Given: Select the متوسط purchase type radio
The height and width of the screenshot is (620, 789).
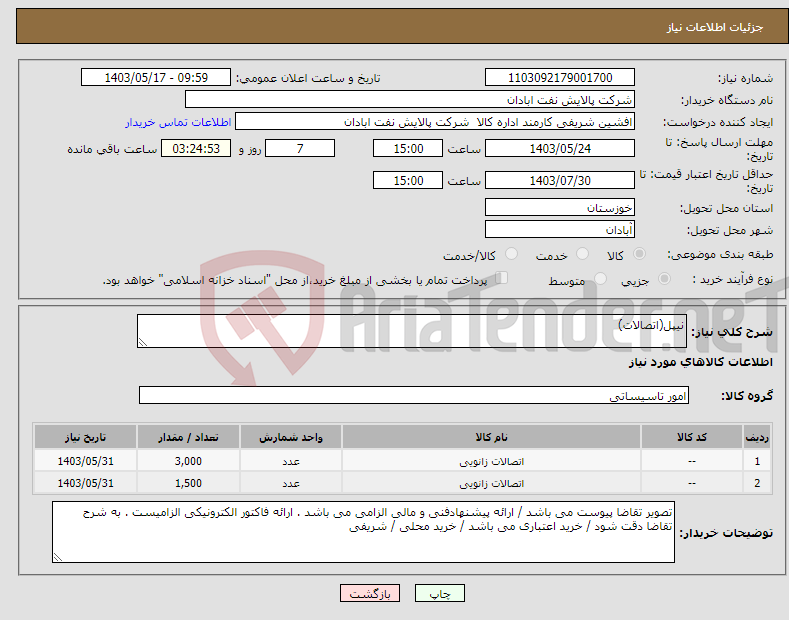Looking at the screenshot, I should pyautogui.click(x=600, y=279).
